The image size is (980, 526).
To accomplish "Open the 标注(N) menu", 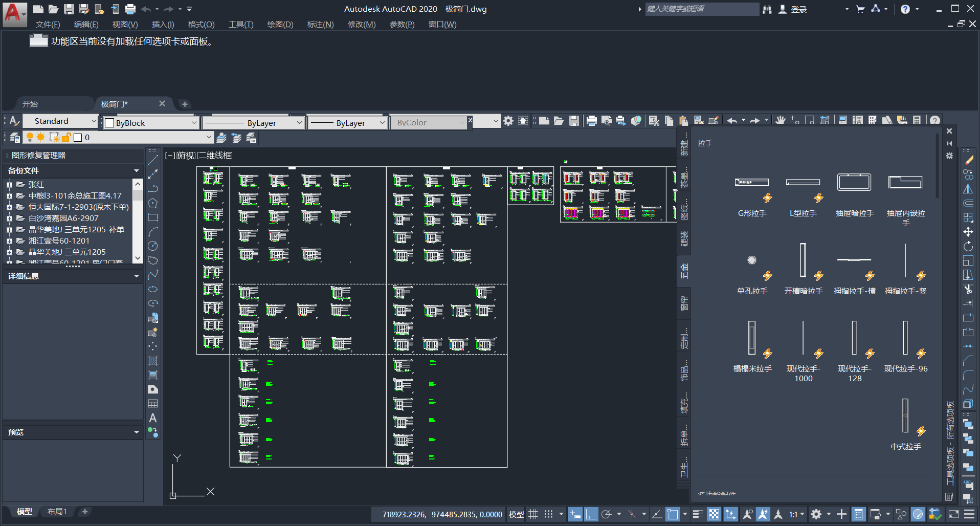I will [320, 24].
